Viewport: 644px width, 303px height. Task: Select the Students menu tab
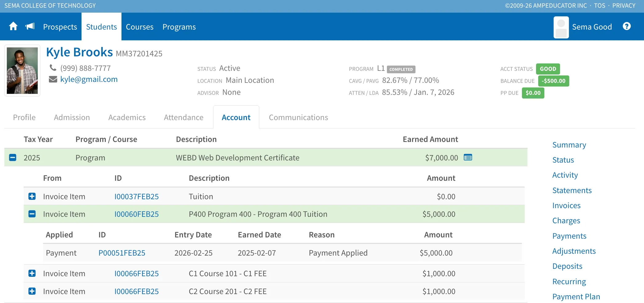[101, 27]
